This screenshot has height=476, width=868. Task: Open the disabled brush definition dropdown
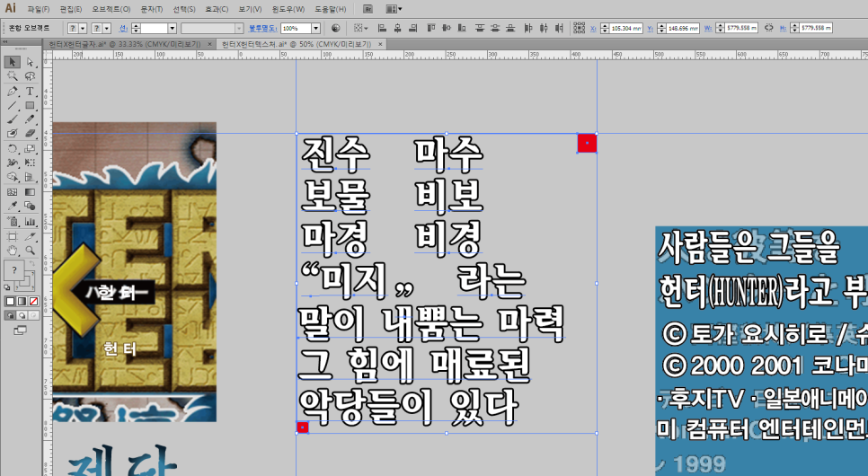coord(239,28)
